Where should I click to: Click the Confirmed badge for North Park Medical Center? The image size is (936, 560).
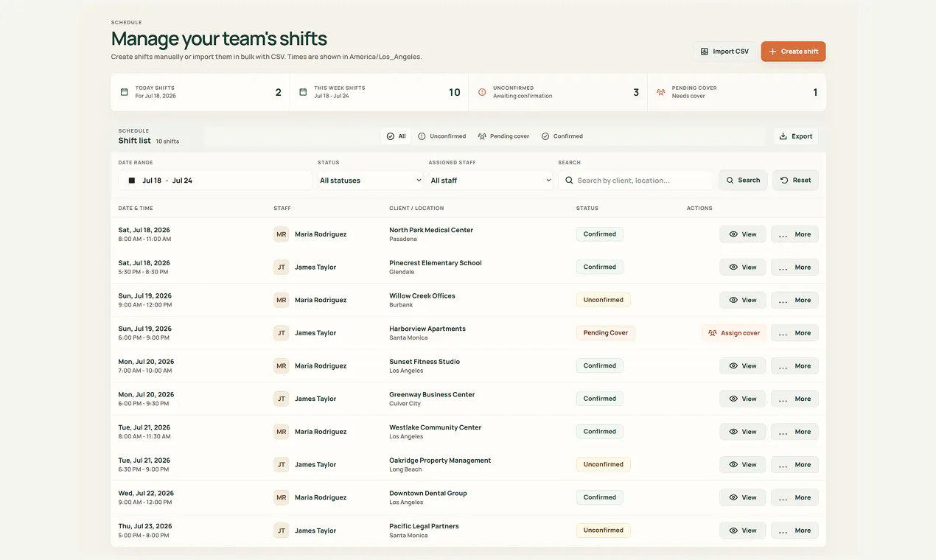pos(600,234)
